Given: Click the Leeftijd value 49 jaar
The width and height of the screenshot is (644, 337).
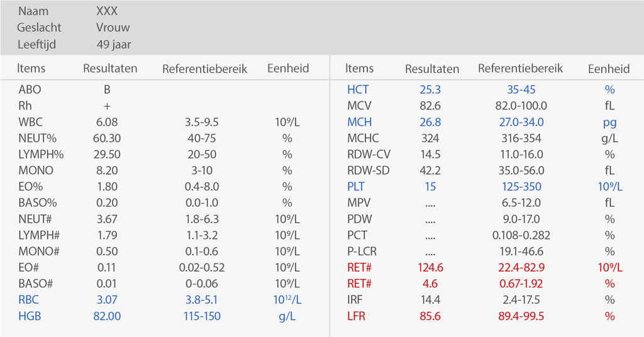Looking at the screenshot, I should (x=114, y=44).
